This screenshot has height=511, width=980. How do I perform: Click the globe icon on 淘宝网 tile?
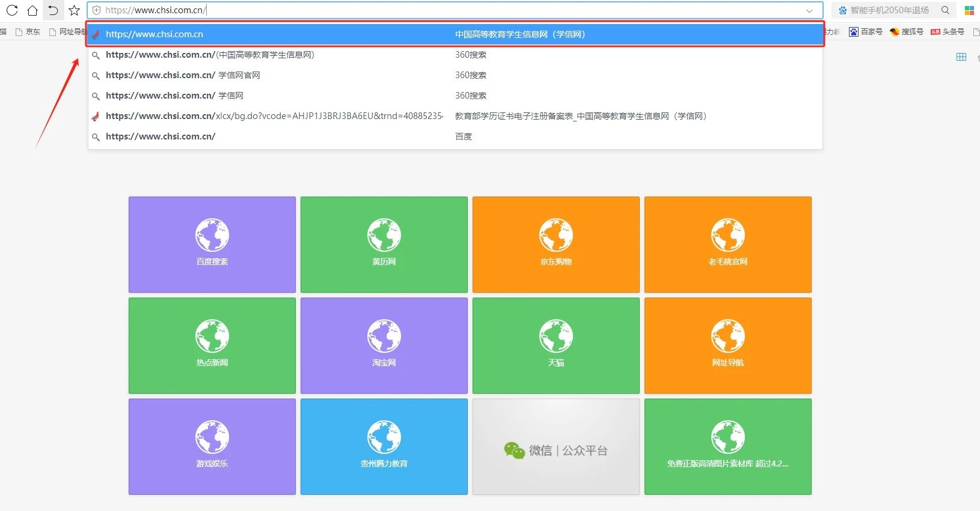coord(384,336)
